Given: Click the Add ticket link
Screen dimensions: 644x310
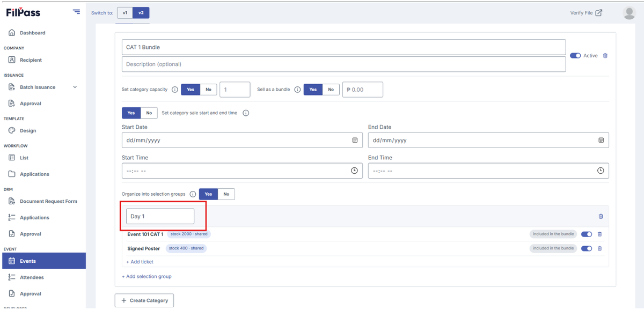Looking at the screenshot, I should (140, 262).
